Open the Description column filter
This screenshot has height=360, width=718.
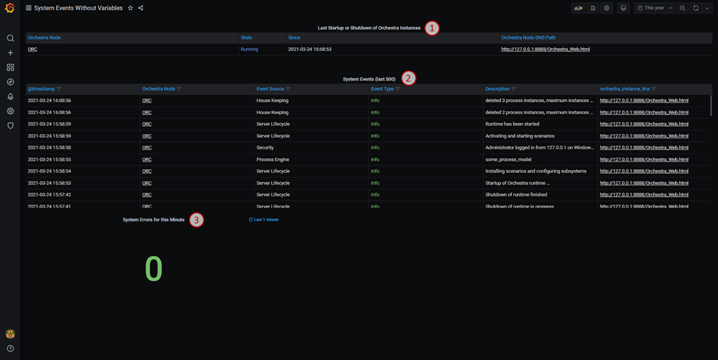(x=514, y=89)
